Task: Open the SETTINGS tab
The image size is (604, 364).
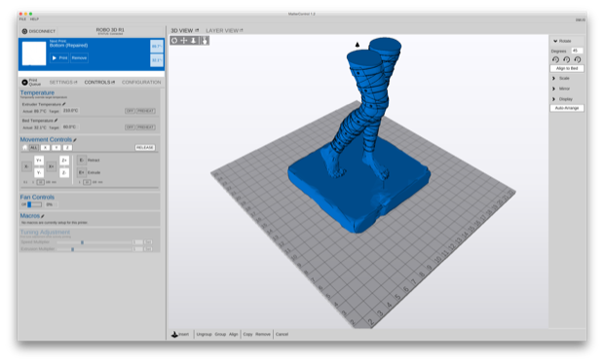Action: (63, 83)
